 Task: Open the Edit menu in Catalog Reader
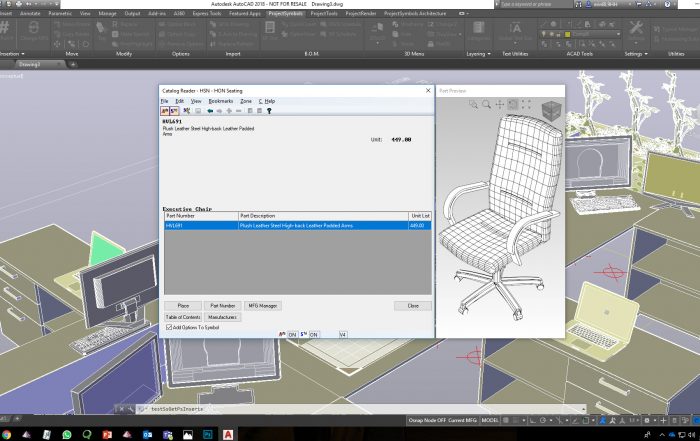click(x=179, y=101)
